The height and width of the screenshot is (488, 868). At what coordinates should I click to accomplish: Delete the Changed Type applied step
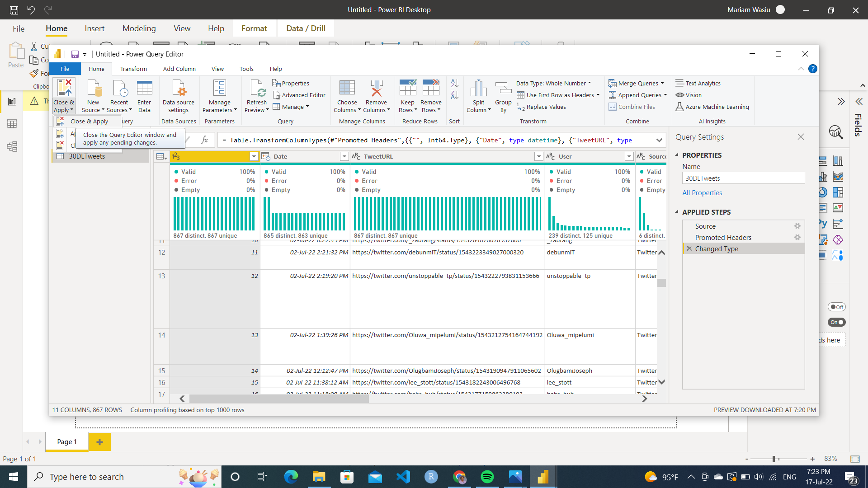[x=689, y=249]
